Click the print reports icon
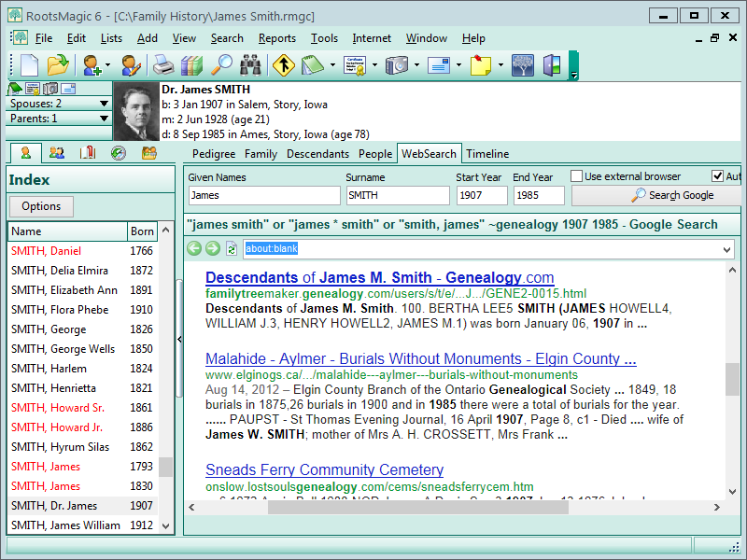 pyautogui.click(x=162, y=65)
